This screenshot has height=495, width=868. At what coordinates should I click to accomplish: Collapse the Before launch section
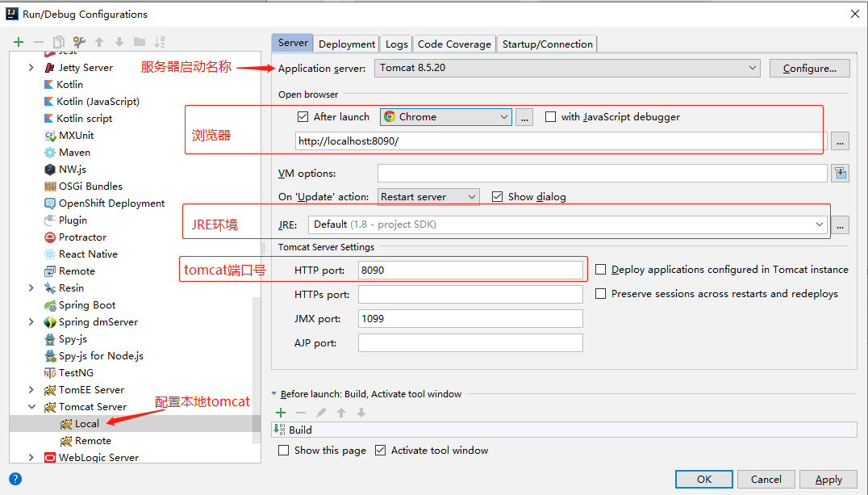(x=274, y=394)
